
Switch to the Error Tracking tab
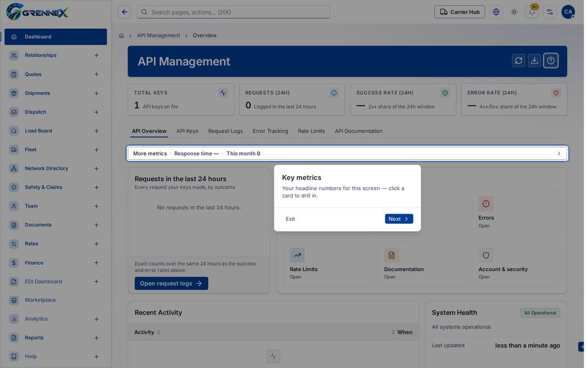pyautogui.click(x=270, y=131)
